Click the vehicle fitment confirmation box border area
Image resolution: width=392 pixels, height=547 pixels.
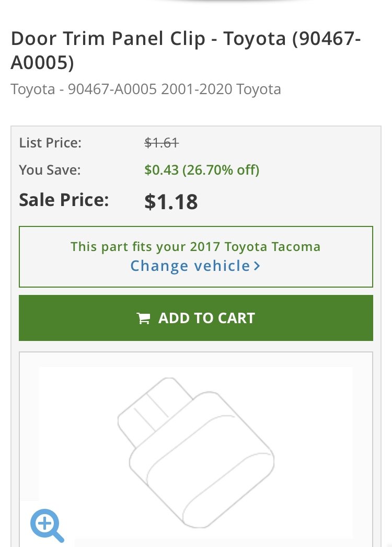196,257
